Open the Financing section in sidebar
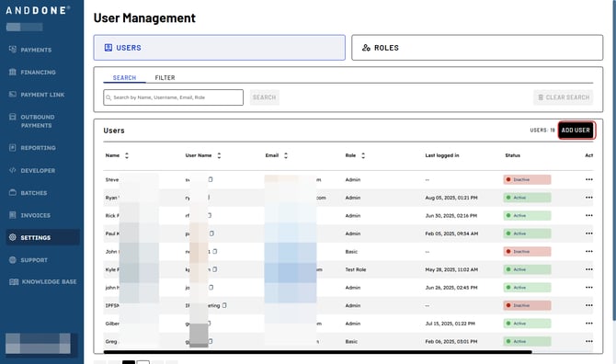Screen dimensions: 616x364 [x=32, y=73]
